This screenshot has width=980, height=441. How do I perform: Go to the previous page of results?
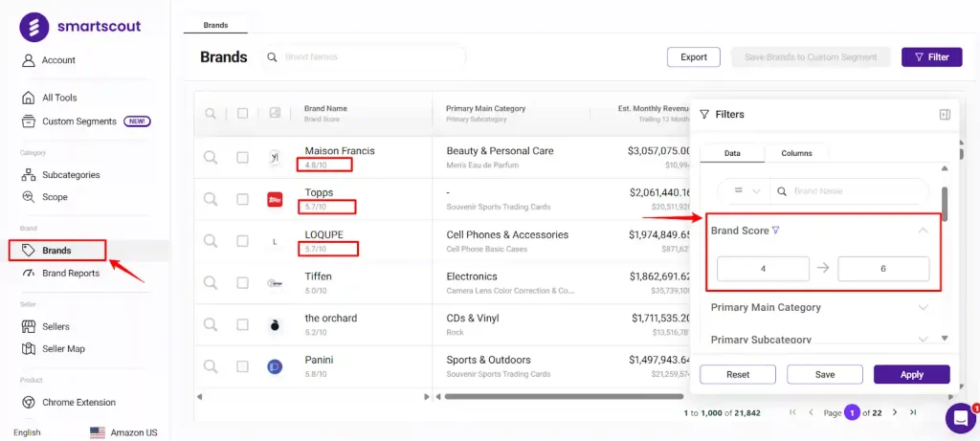tap(812, 412)
